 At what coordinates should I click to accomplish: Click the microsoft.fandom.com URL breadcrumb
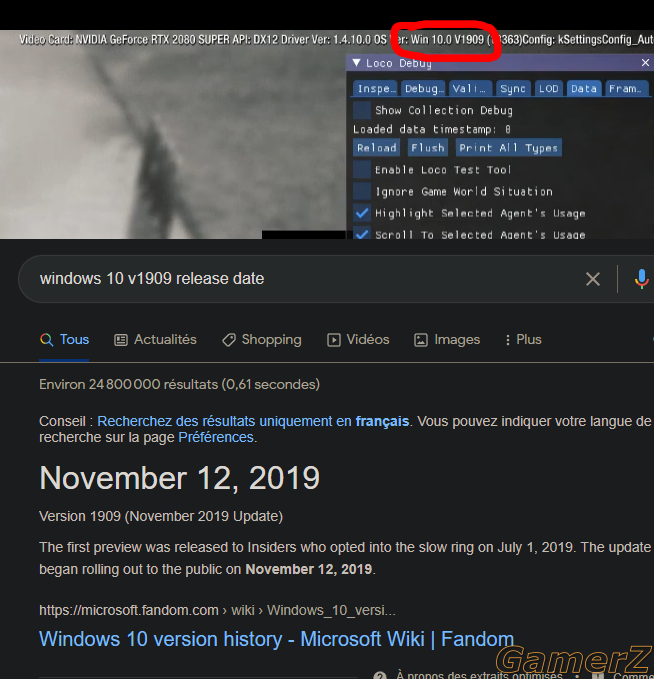(217, 610)
